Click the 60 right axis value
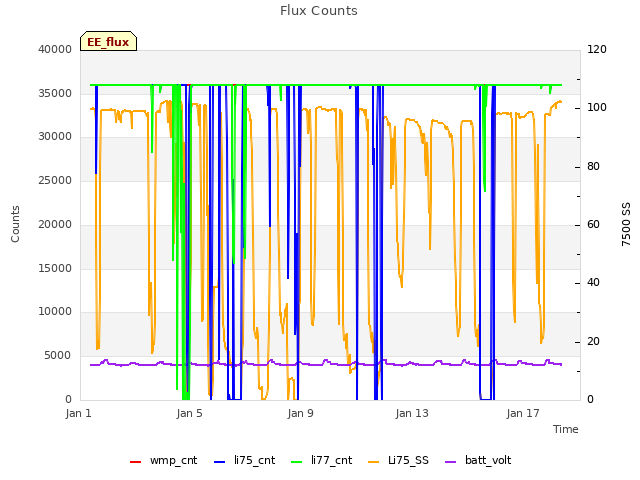The height and width of the screenshot is (480, 640). (593, 224)
